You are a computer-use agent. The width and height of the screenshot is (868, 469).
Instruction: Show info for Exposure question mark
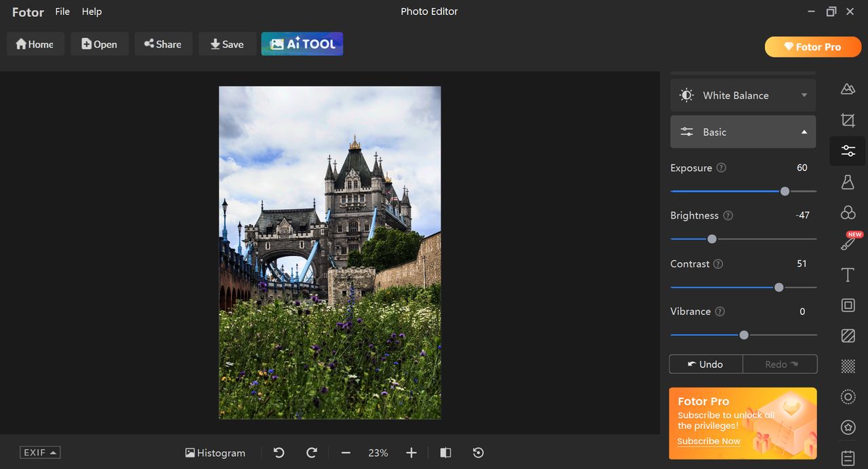pyautogui.click(x=722, y=168)
